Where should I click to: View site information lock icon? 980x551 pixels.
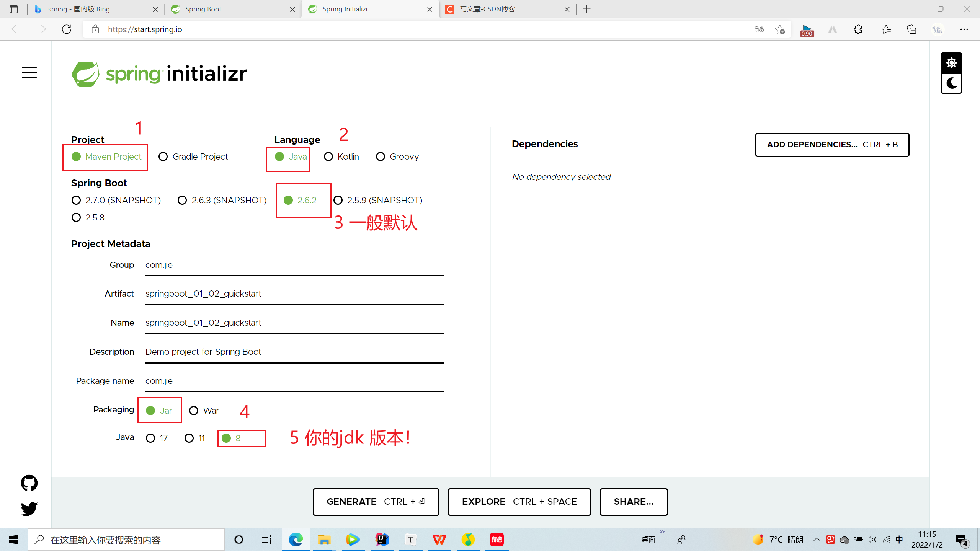(x=95, y=29)
